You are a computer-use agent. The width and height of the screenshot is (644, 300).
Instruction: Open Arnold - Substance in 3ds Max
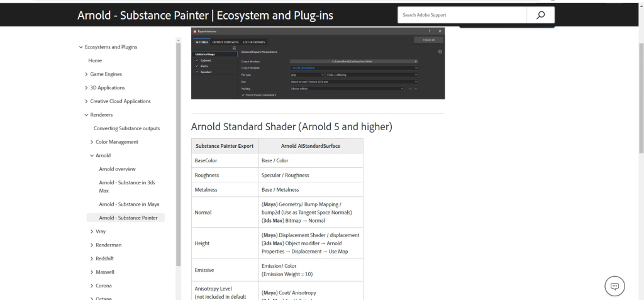pyautogui.click(x=127, y=187)
